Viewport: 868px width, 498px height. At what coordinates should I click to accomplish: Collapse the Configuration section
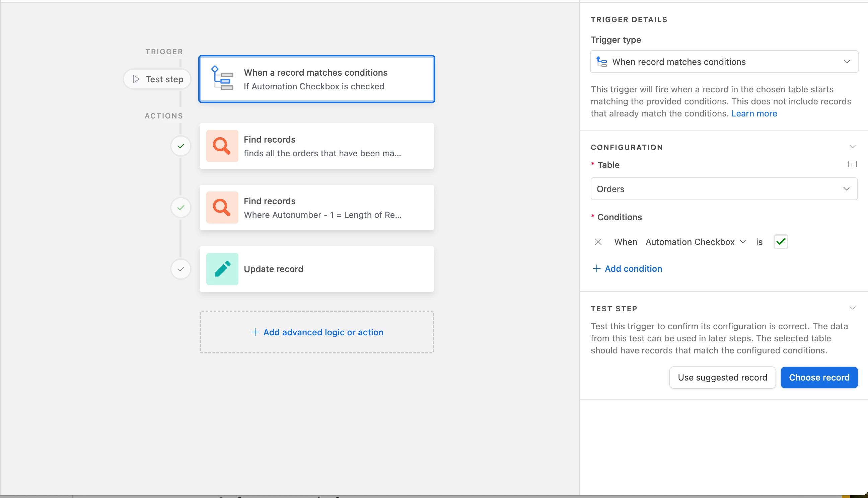(x=852, y=147)
